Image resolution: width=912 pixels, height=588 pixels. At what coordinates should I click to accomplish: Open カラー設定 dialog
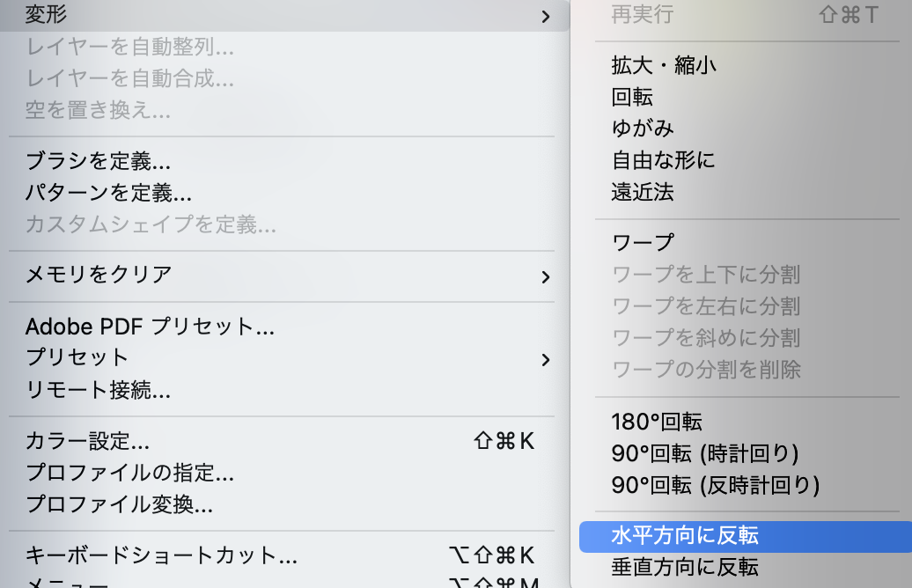click(87, 441)
